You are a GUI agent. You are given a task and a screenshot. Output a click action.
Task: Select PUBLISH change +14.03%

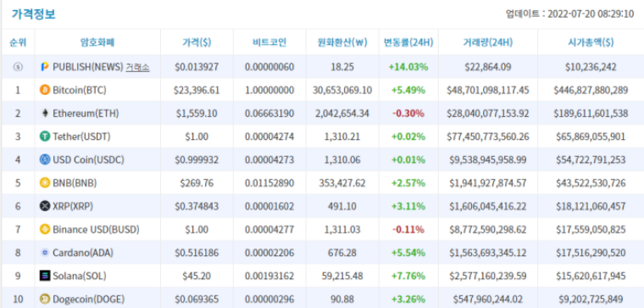click(408, 67)
